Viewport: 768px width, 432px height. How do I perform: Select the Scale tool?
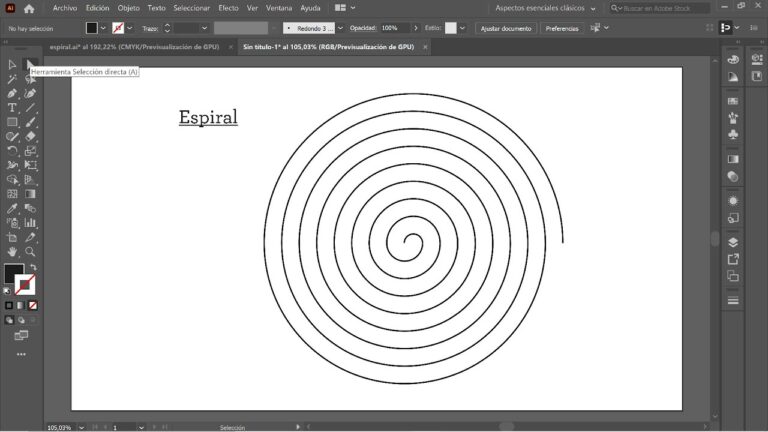(30, 151)
